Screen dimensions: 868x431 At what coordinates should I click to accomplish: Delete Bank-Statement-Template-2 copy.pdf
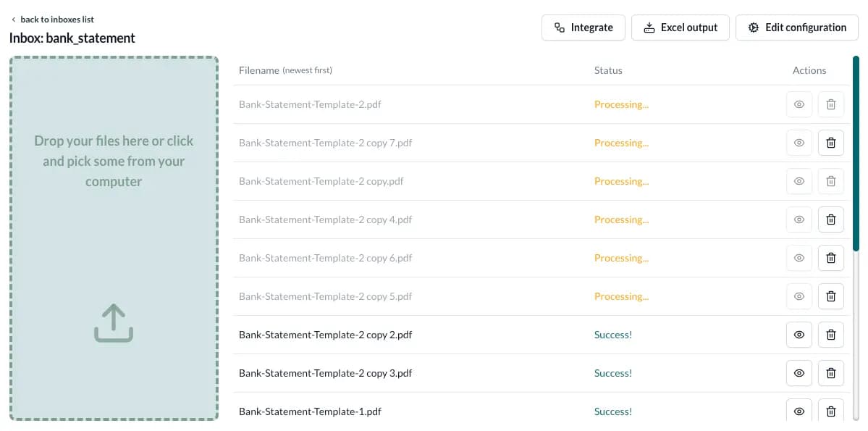click(830, 181)
